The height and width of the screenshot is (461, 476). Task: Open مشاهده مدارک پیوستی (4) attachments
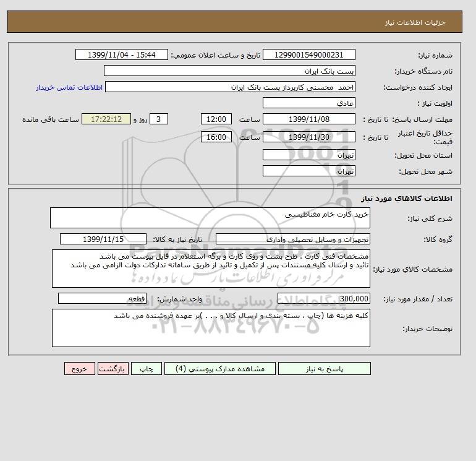tap(220, 369)
